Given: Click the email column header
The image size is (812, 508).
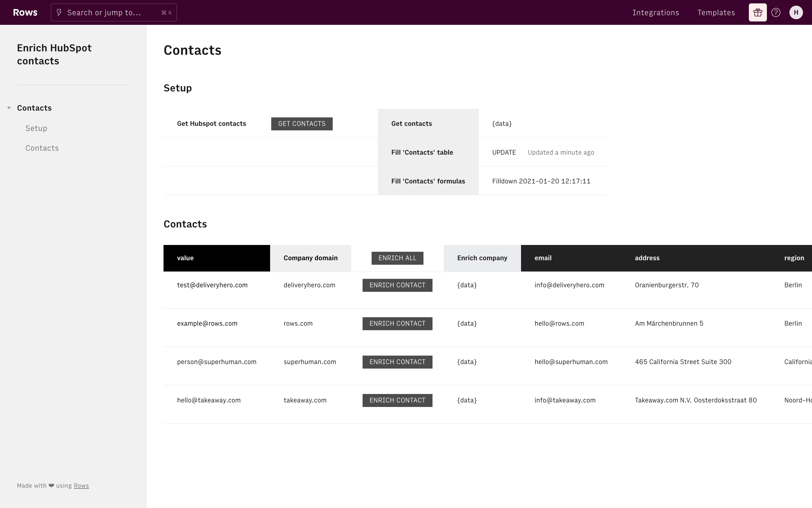Looking at the screenshot, I should 571,258.
